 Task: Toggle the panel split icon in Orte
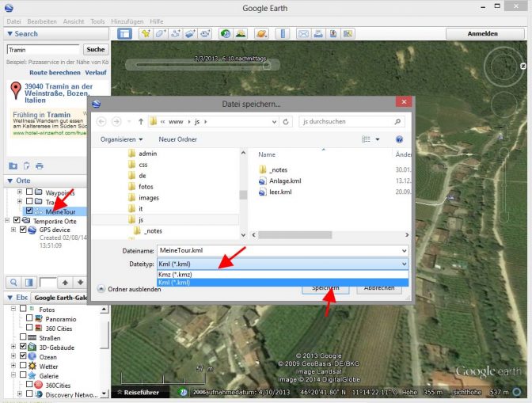(29, 282)
